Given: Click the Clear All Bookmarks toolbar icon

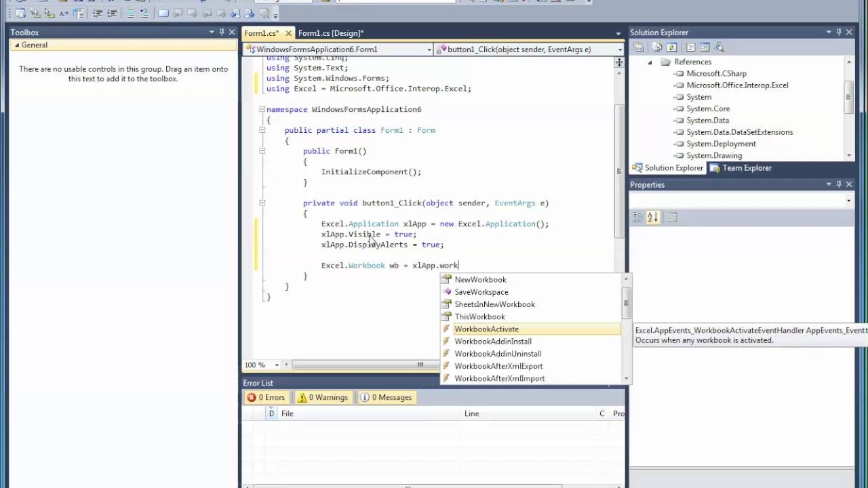Looking at the screenshot, I should pyautogui.click(x=264, y=14).
